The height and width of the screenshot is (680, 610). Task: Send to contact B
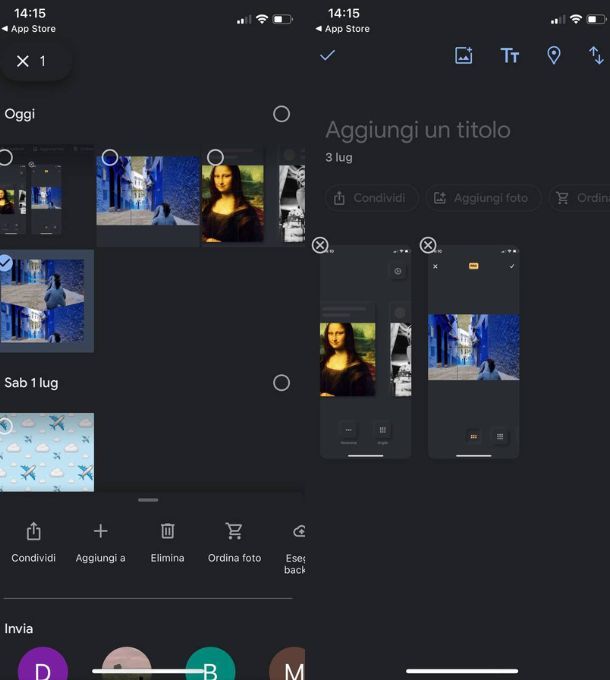click(210, 664)
